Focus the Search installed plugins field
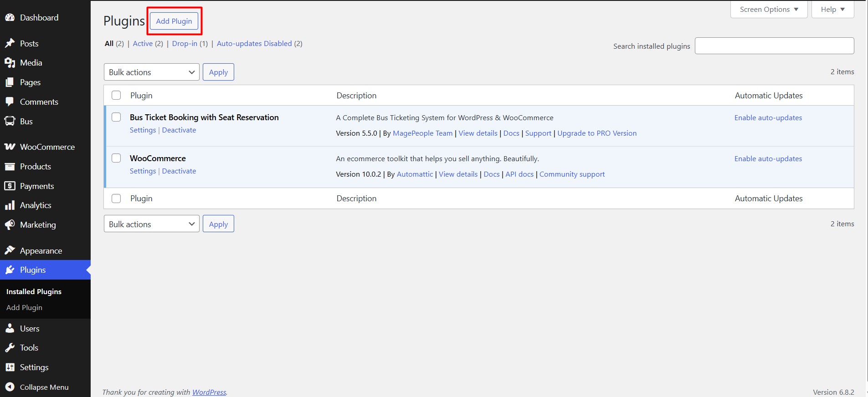Image resolution: width=868 pixels, height=397 pixels. click(x=774, y=46)
